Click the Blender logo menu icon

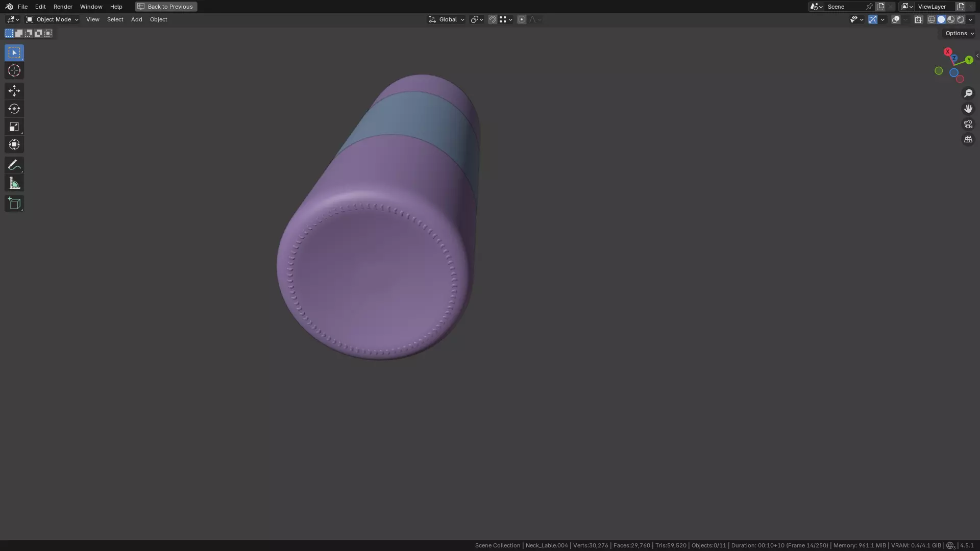tap(9, 7)
